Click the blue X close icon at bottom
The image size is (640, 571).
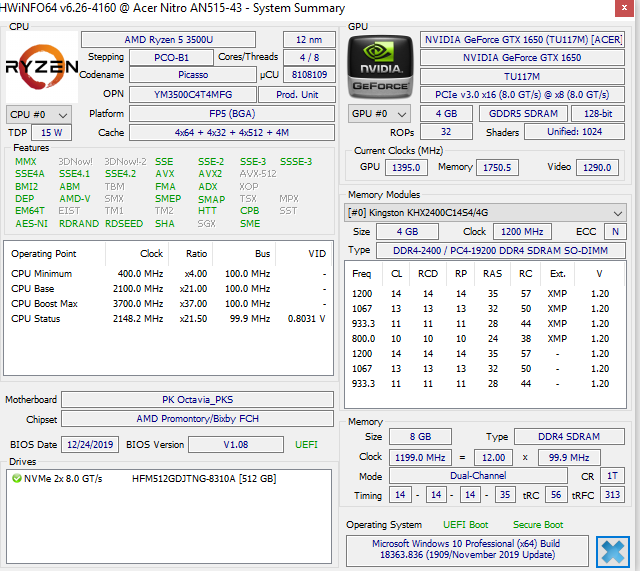tap(612, 552)
